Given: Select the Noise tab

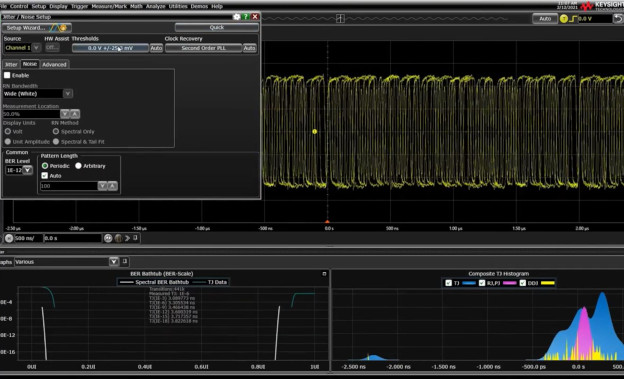Looking at the screenshot, I should (x=30, y=64).
